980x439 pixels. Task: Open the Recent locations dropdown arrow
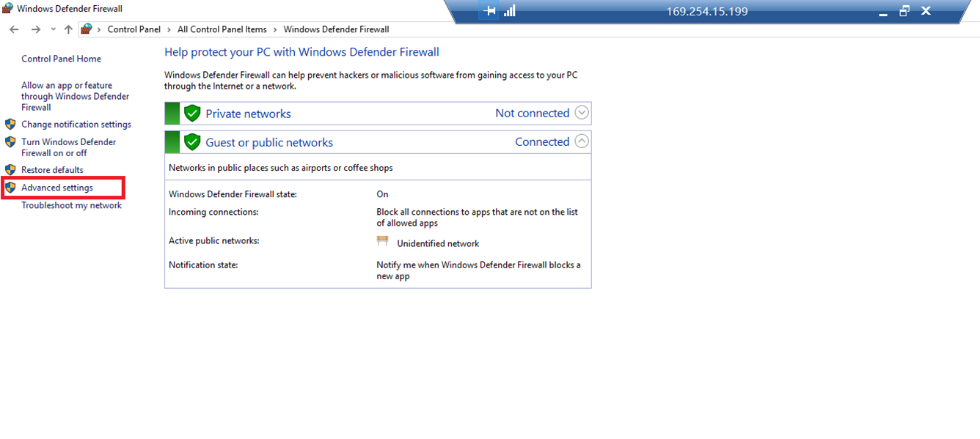[53, 29]
